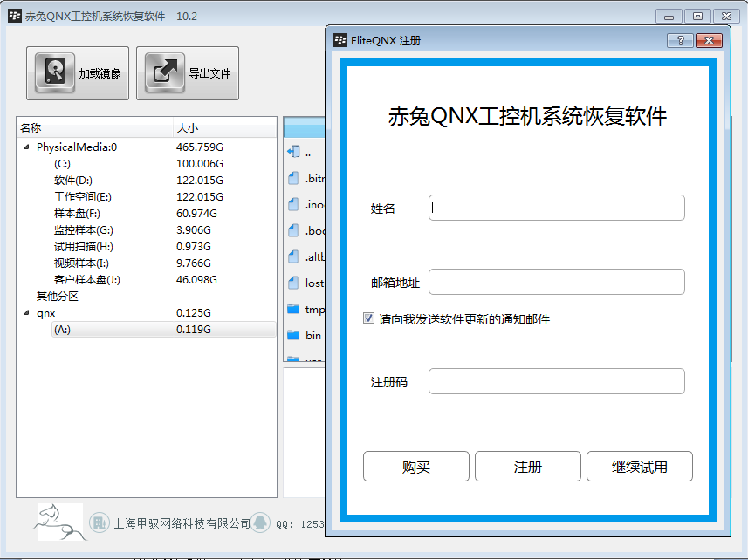The image size is (748, 560).
Task: Click the 注册 button
Action: coord(527,467)
